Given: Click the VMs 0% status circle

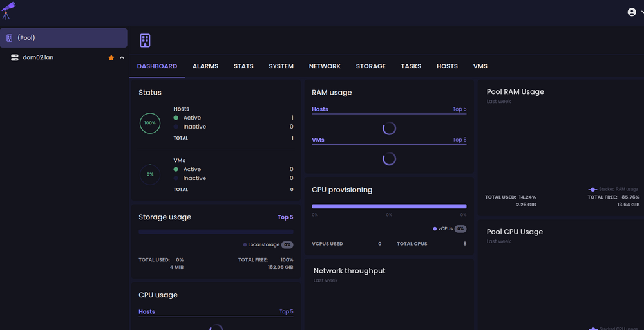Looking at the screenshot, I should point(150,174).
